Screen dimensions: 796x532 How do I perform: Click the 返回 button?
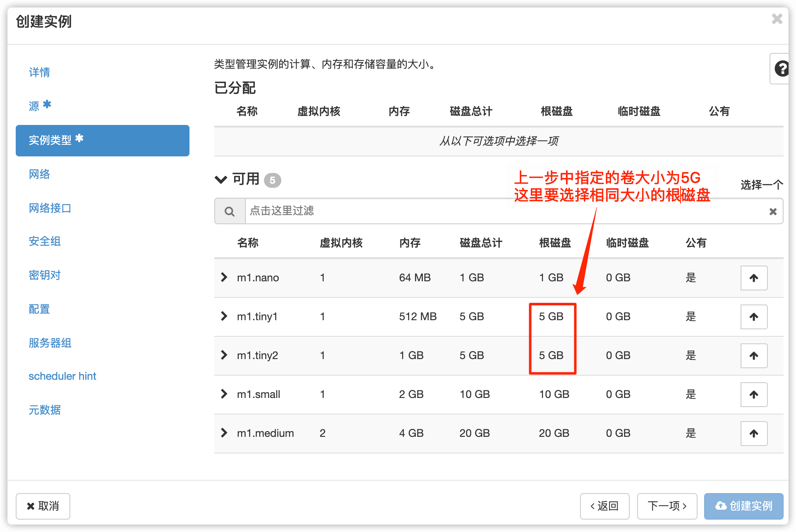(604, 506)
